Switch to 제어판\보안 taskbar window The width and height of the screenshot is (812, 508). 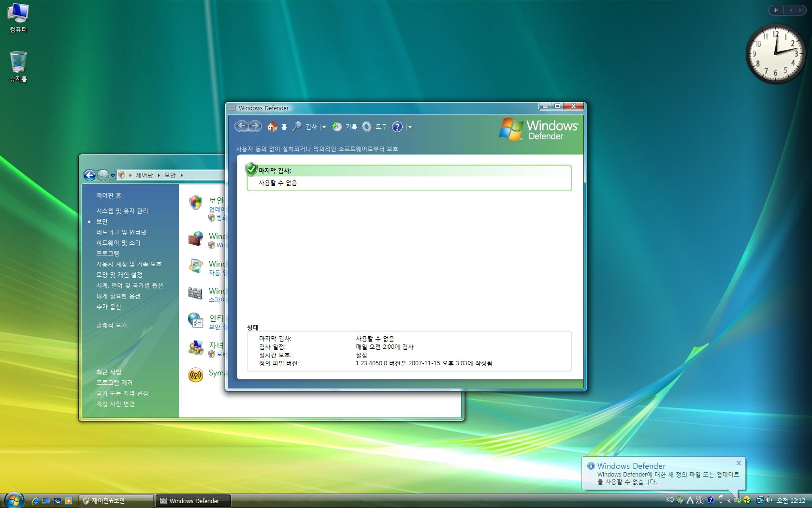tap(116, 501)
